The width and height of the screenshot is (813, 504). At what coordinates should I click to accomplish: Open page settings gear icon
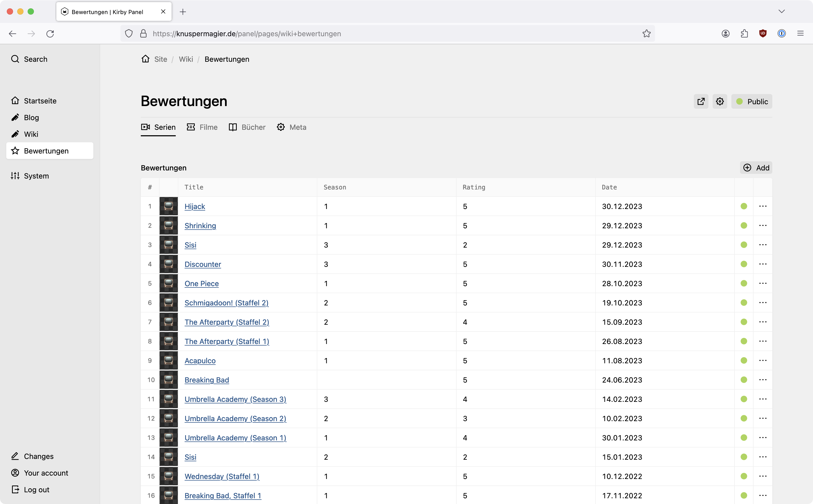[x=720, y=101]
